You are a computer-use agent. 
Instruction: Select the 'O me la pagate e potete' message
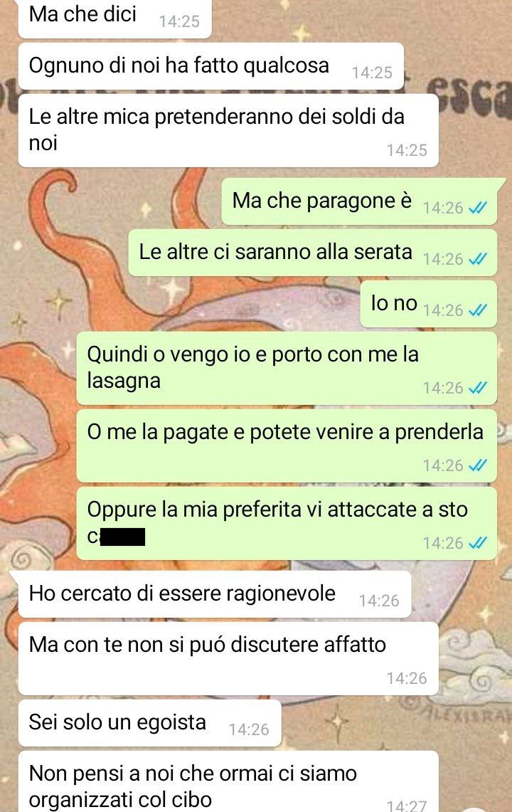[287, 445]
